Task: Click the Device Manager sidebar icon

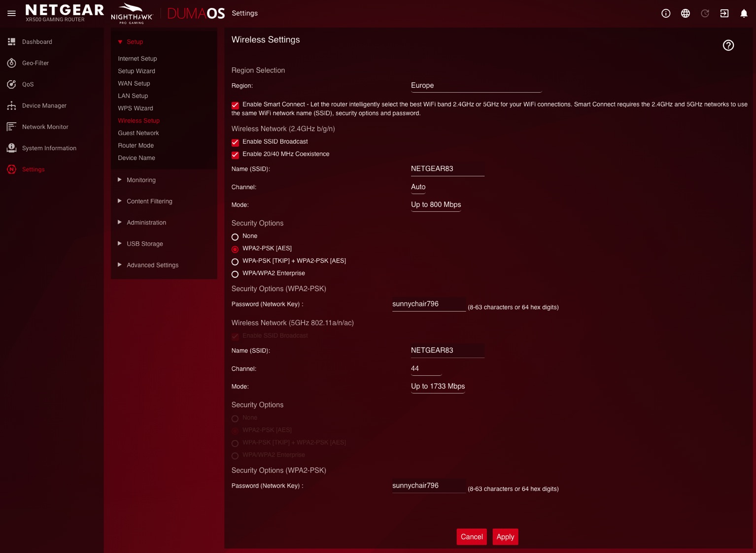Action: 12,105
